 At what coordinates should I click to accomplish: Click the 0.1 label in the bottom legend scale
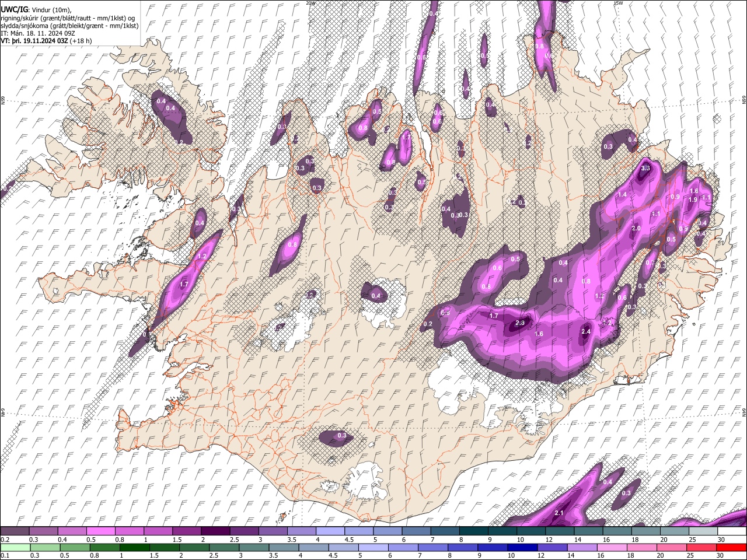[5, 556]
